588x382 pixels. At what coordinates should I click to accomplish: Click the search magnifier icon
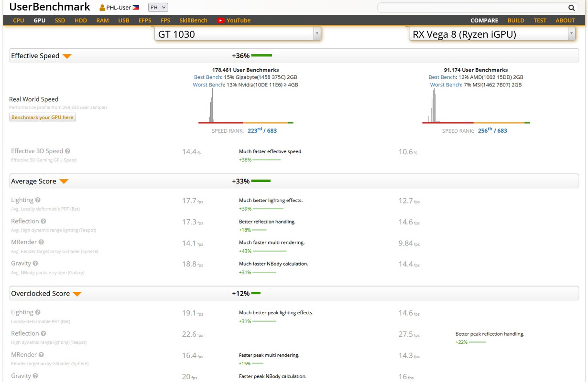(572, 8)
